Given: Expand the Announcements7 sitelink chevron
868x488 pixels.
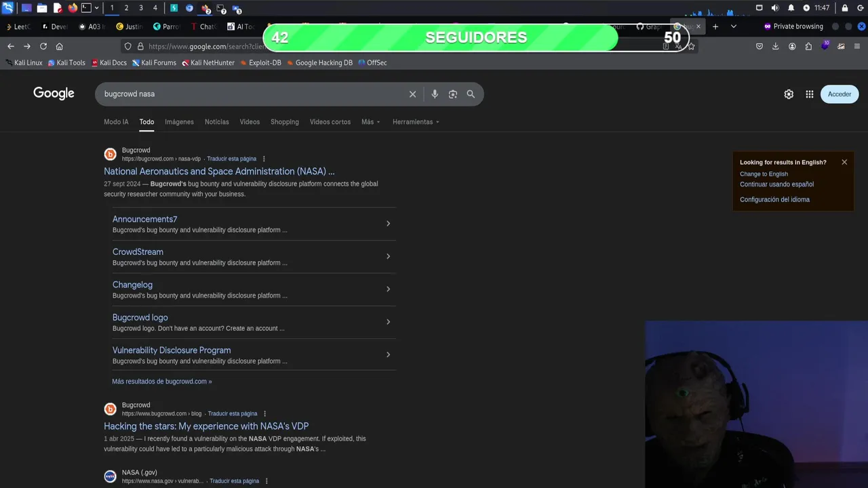Looking at the screenshot, I should click(x=388, y=224).
